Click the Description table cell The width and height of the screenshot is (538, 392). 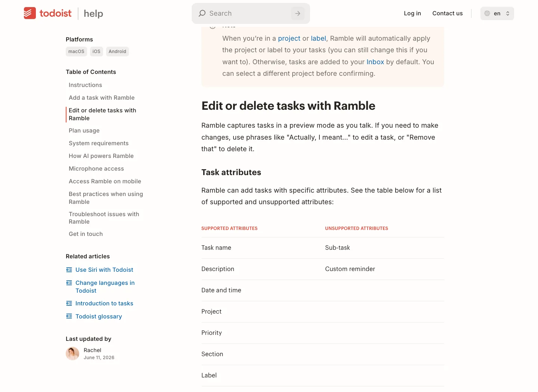coord(218,269)
